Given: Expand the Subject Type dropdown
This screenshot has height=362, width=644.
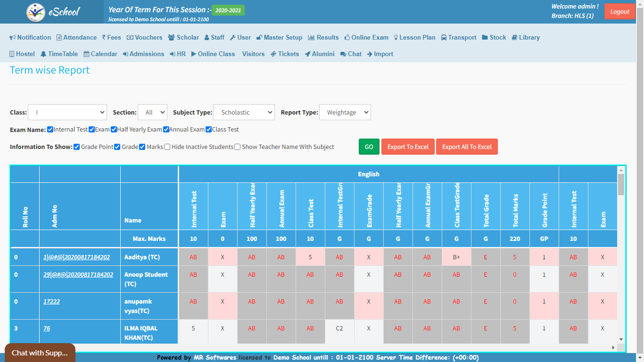Looking at the screenshot, I should [x=244, y=113].
